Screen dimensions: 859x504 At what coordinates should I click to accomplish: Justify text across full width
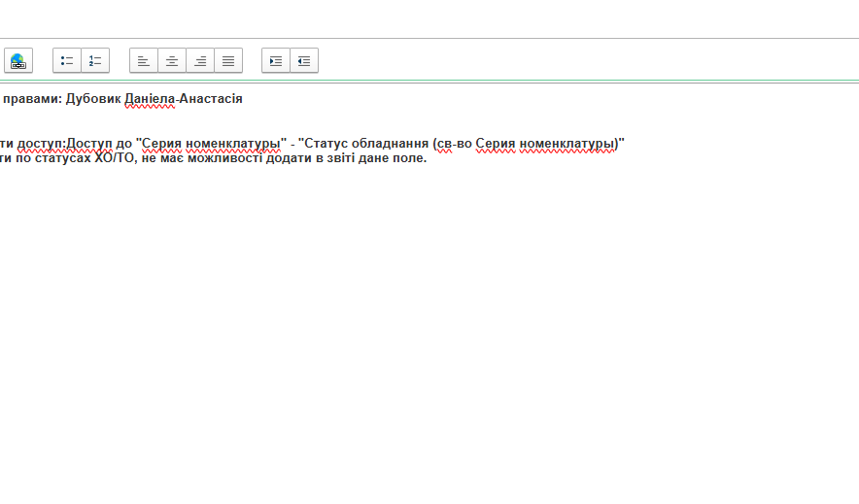click(228, 61)
